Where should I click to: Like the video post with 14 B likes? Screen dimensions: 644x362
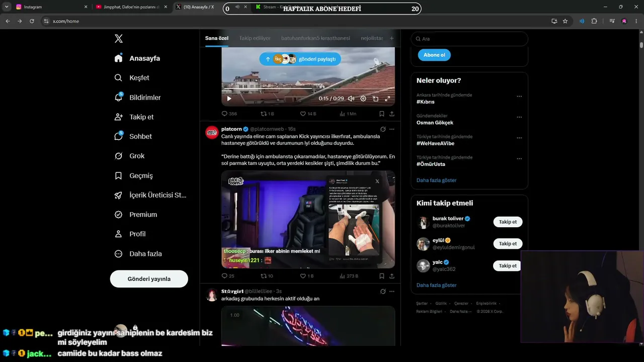pyautogui.click(x=303, y=114)
